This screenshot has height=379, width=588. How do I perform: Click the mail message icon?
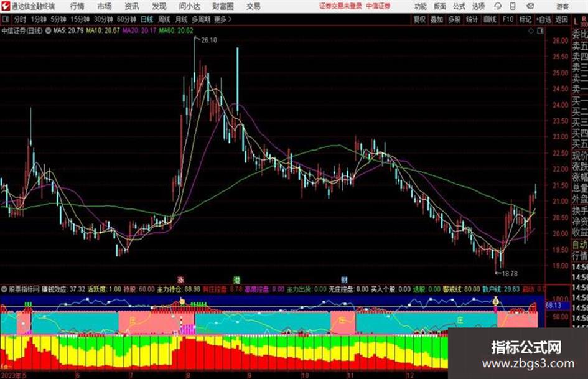(530, 6)
